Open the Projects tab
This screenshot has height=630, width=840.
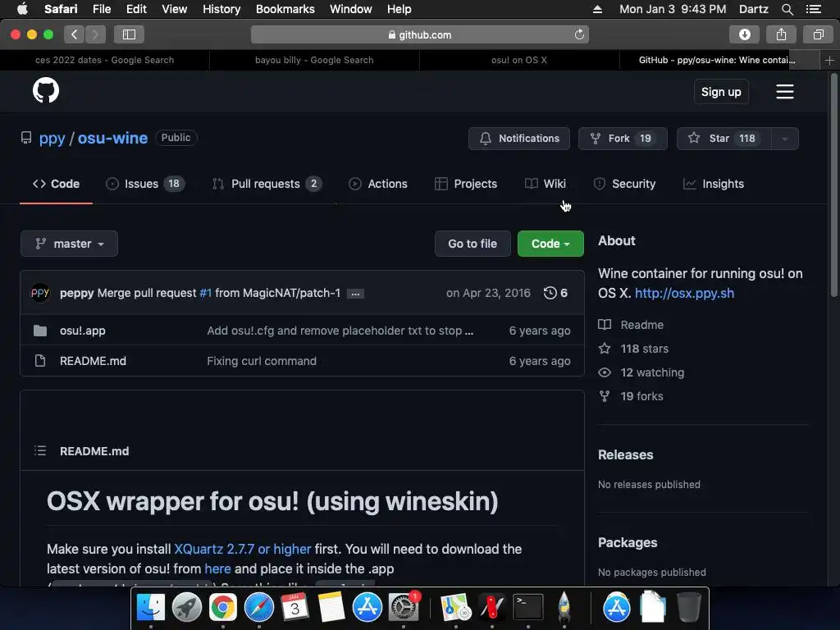coord(466,184)
